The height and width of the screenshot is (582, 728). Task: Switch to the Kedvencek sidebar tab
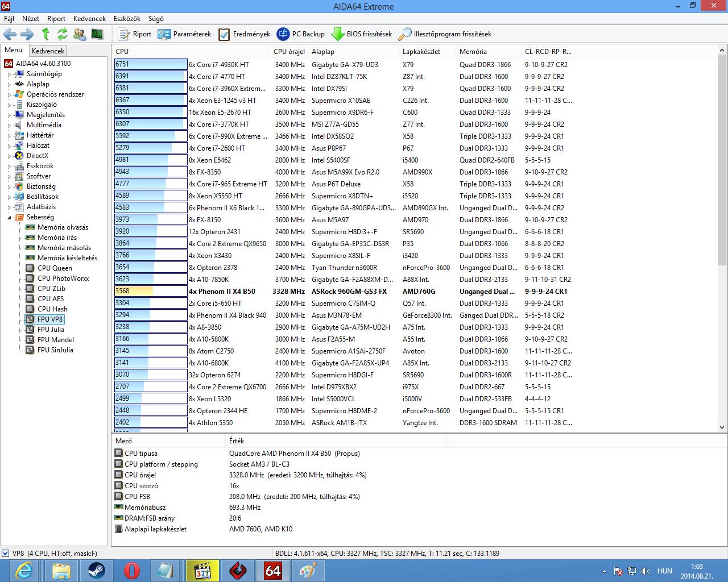[48, 51]
